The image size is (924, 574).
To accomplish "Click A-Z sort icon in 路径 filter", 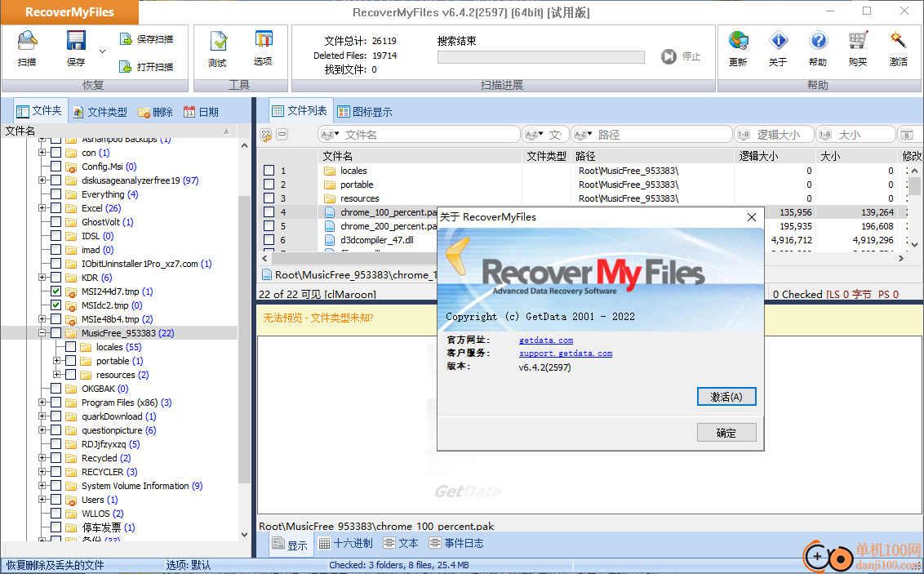I will point(582,135).
